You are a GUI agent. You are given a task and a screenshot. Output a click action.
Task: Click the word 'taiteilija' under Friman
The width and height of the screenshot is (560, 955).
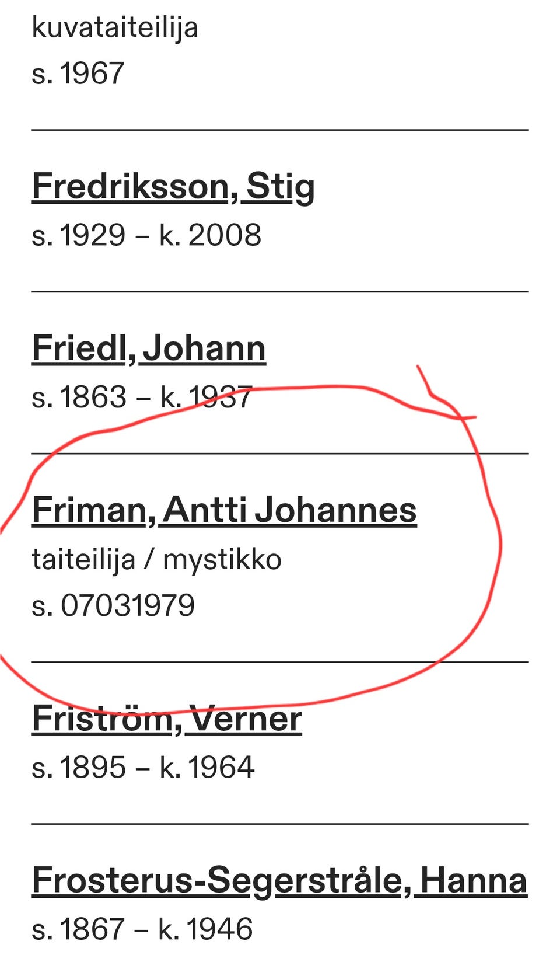click(x=83, y=559)
